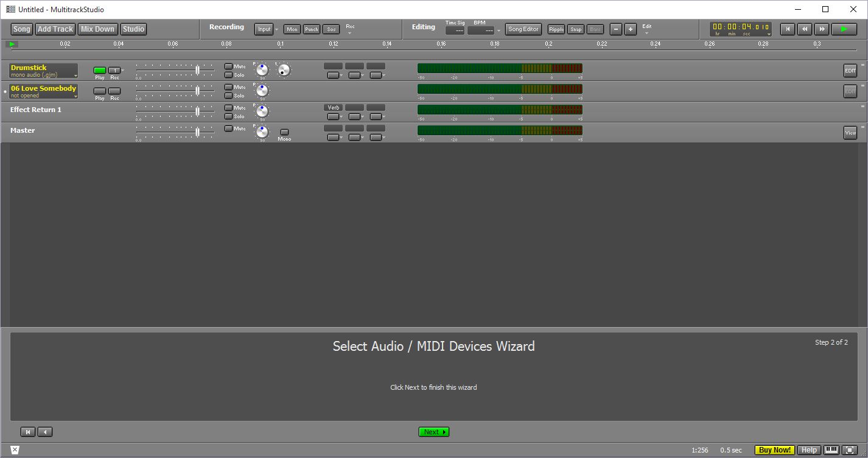Open the Input dropdown in Recording section

coord(264,29)
